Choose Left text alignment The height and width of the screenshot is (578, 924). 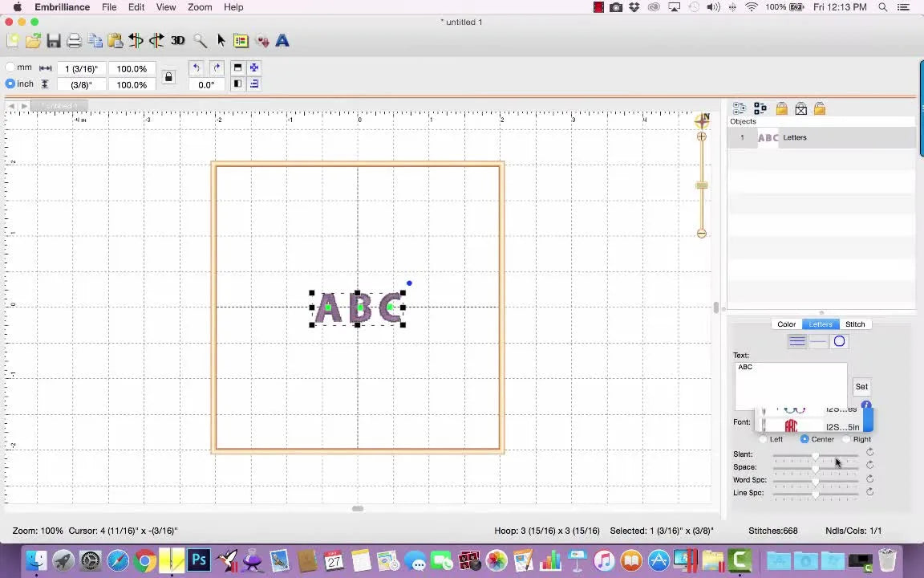click(763, 439)
